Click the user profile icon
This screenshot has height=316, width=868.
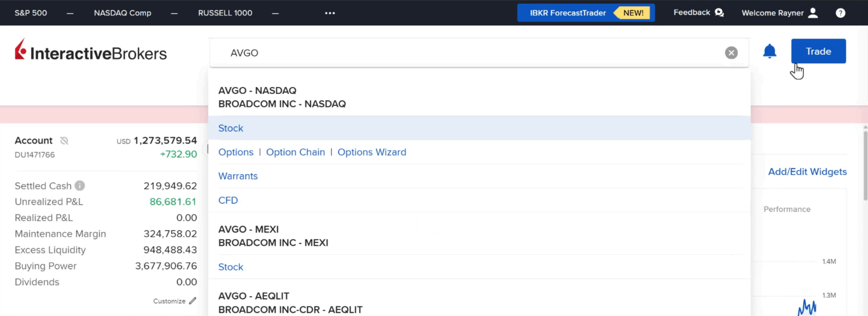click(x=813, y=13)
